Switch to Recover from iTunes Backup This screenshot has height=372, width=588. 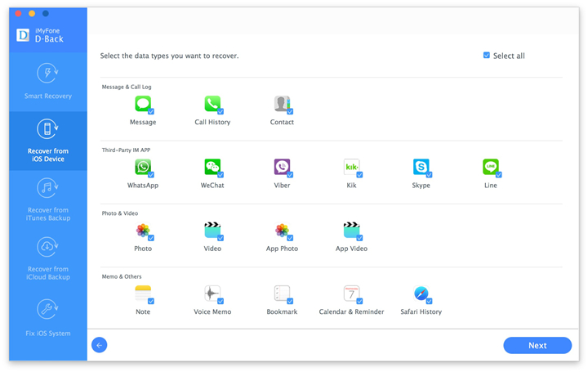pyautogui.click(x=48, y=199)
